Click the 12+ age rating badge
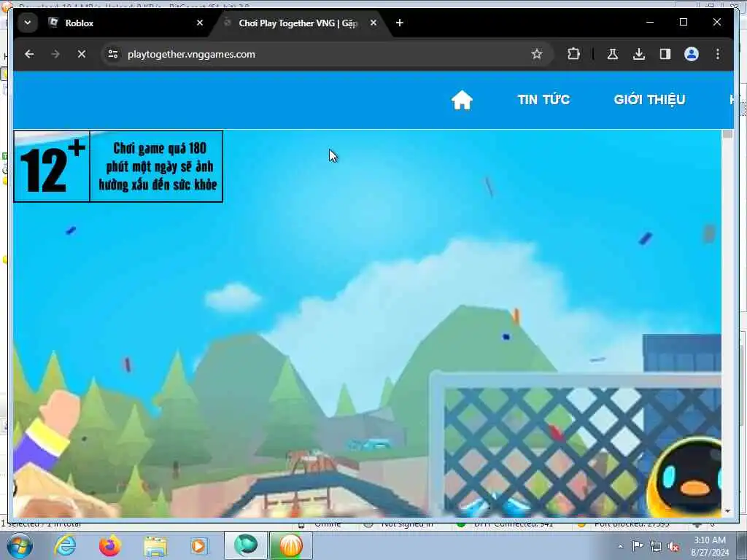This screenshot has width=747, height=560. (118, 166)
